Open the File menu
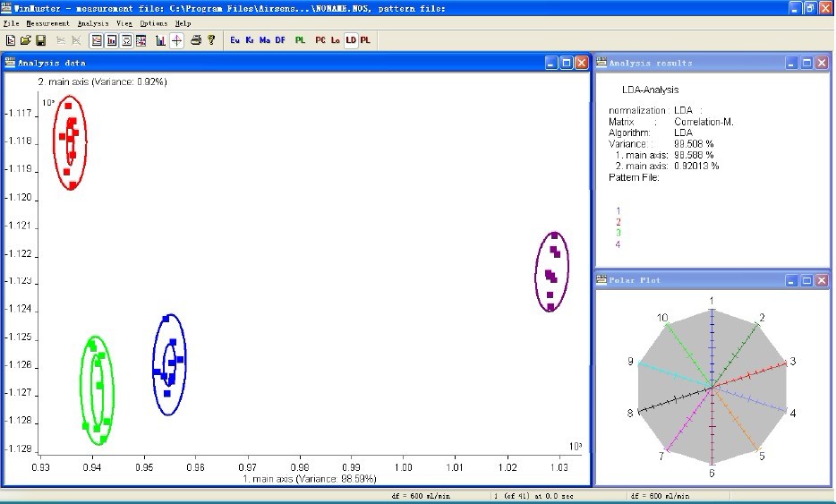 12,23
